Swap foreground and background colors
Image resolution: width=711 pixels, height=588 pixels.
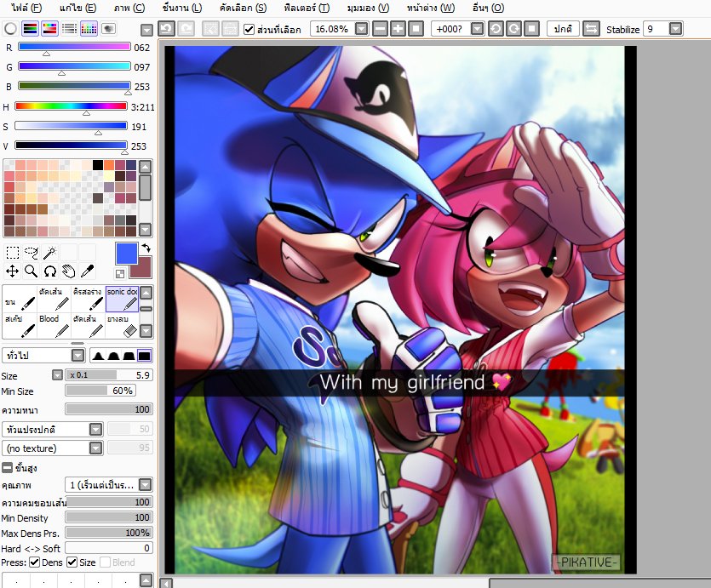point(146,248)
